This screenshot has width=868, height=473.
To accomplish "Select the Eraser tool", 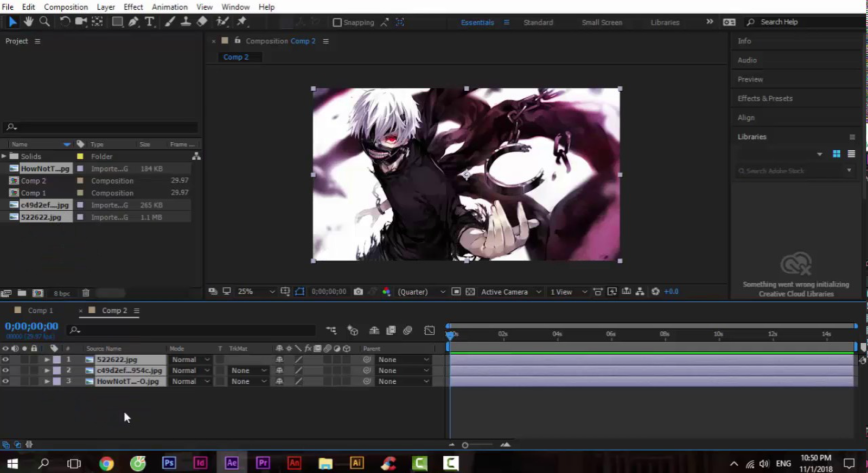I will tap(202, 22).
